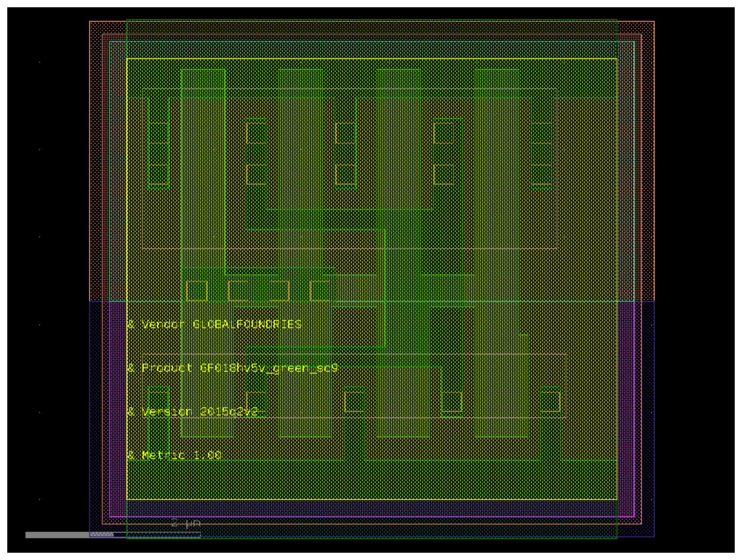742x560 pixels.
Task: Select the "& Vendor GLOBALFOUNDRIES" text label
Action: [214, 324]
